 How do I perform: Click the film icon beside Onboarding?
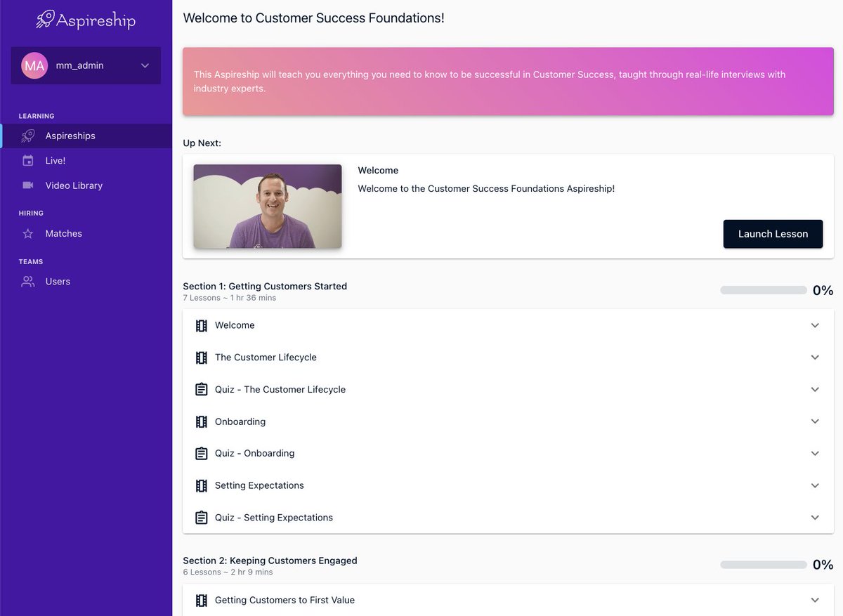202,421
